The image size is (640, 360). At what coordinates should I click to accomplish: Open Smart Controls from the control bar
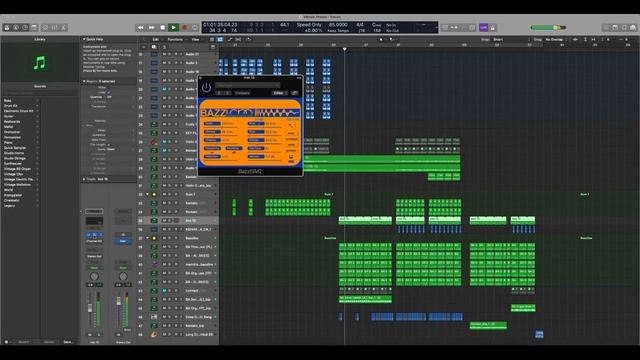pyautogui.click(x=45, y=27)
